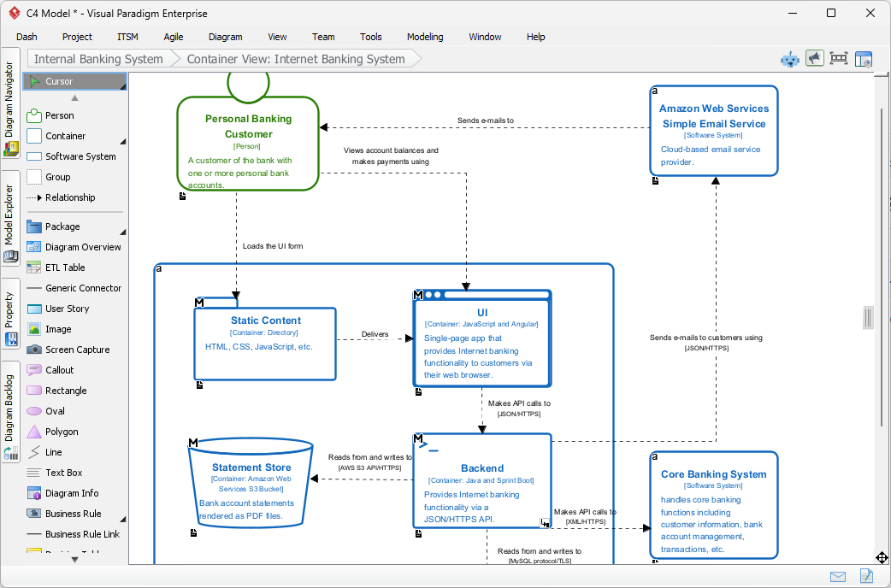Activate the Cursor selection tool
891x588 pixels.
[x=59, y=81]
